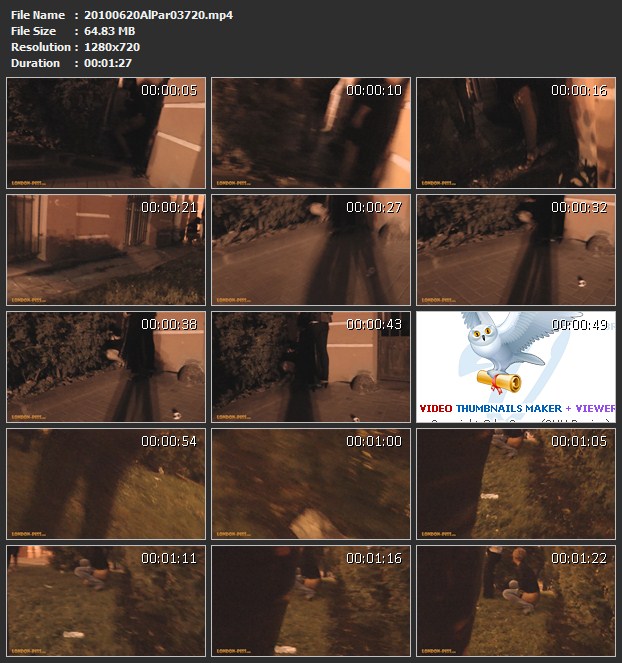
Task: Click the 64.83 MB file size value
Action: [110, 31]
